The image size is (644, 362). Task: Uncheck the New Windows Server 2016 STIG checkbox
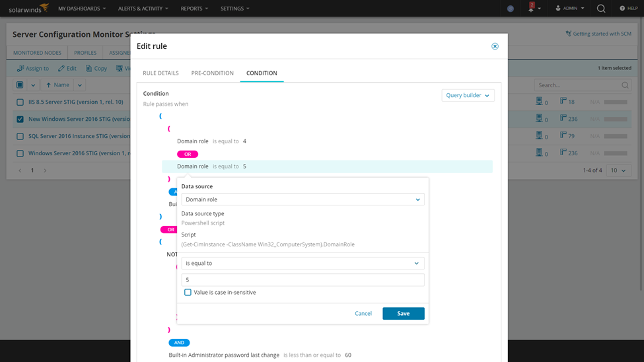point(20,119)
